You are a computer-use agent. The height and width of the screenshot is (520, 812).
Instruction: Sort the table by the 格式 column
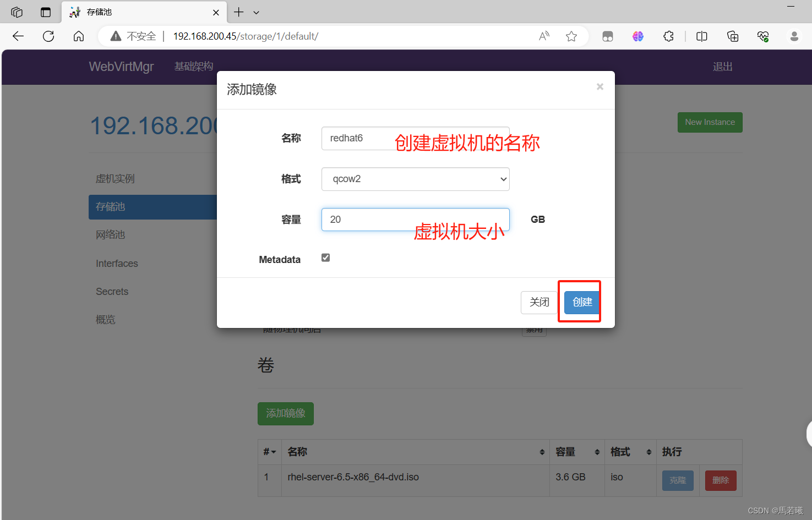click(630, 452)
